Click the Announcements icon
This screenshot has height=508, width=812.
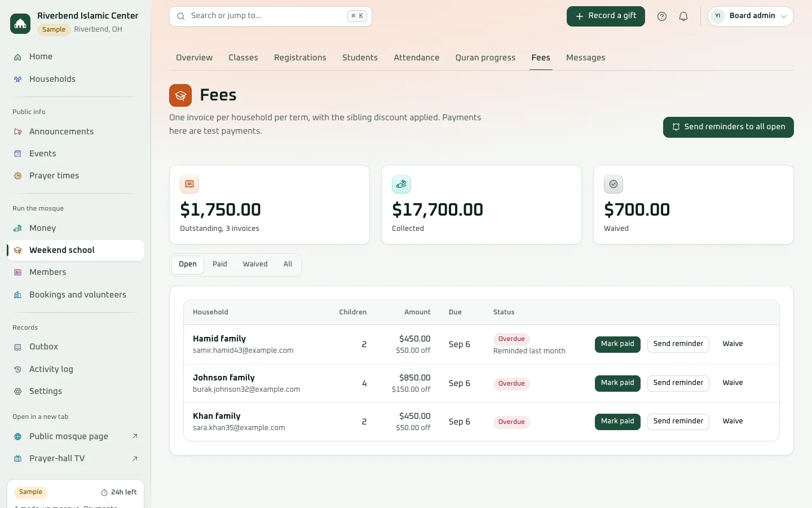click(18, 132)
